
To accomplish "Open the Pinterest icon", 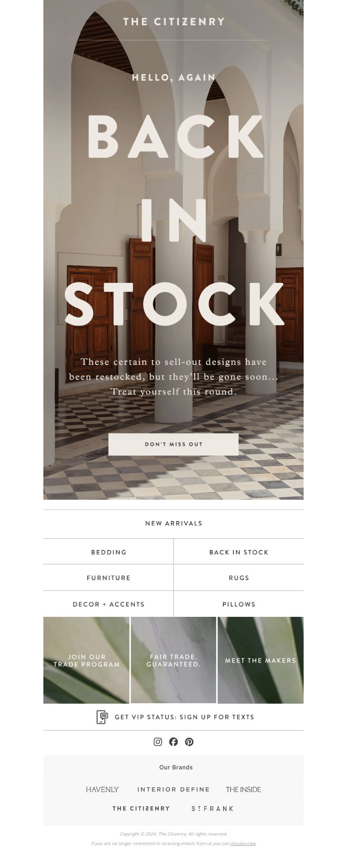I will point(189,742).
